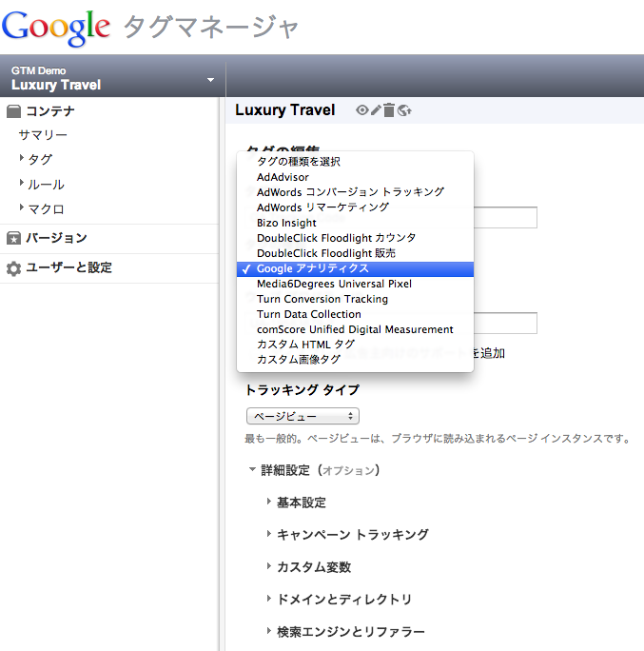This screenshot has width=644, height=651.
Task: Select カスタム HTML タグ option
Action: click(x=355, y=345)
